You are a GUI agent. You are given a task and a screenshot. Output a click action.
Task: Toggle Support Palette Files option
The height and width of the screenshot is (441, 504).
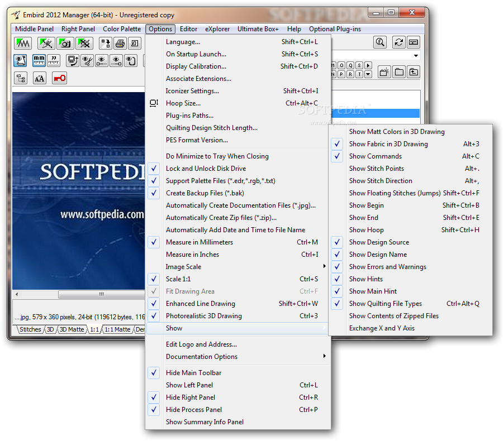pyautogui.click(x=238, y=180)
